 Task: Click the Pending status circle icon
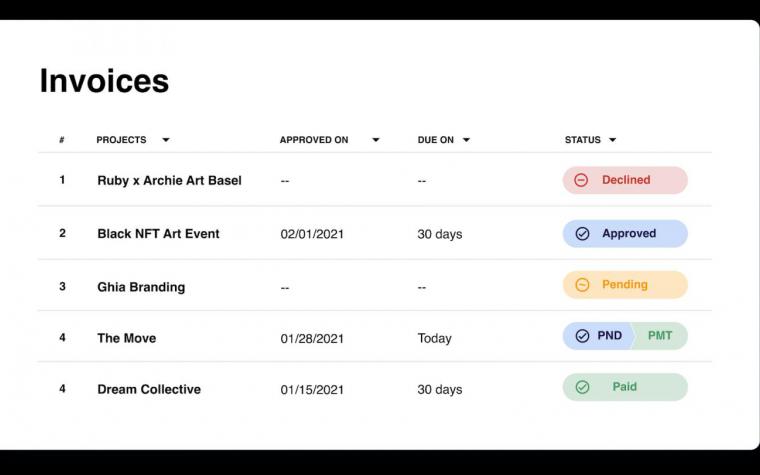coord(582,285)
